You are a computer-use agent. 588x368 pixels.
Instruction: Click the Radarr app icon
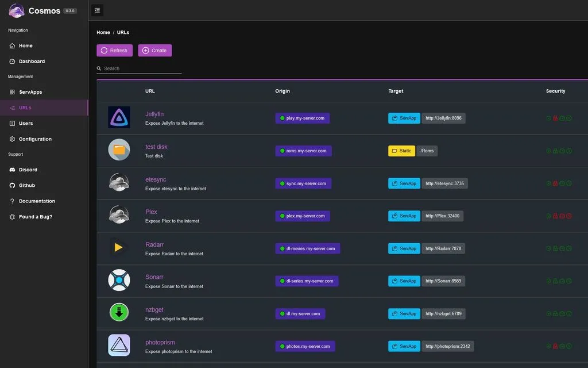[119, 248]
